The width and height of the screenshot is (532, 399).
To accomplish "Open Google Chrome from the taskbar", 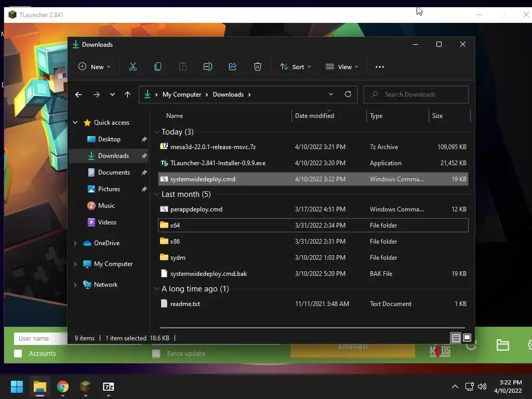I will click(x=63, y=387).
